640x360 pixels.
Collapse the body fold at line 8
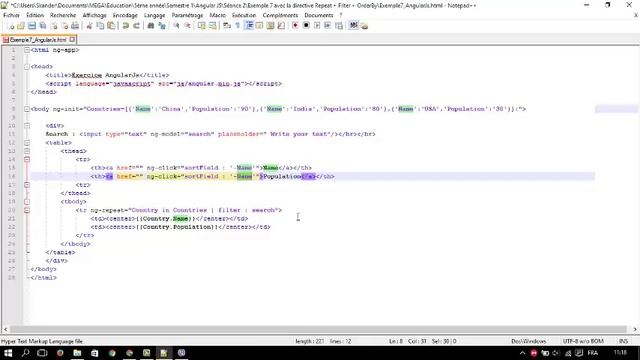tap(27, 109)
